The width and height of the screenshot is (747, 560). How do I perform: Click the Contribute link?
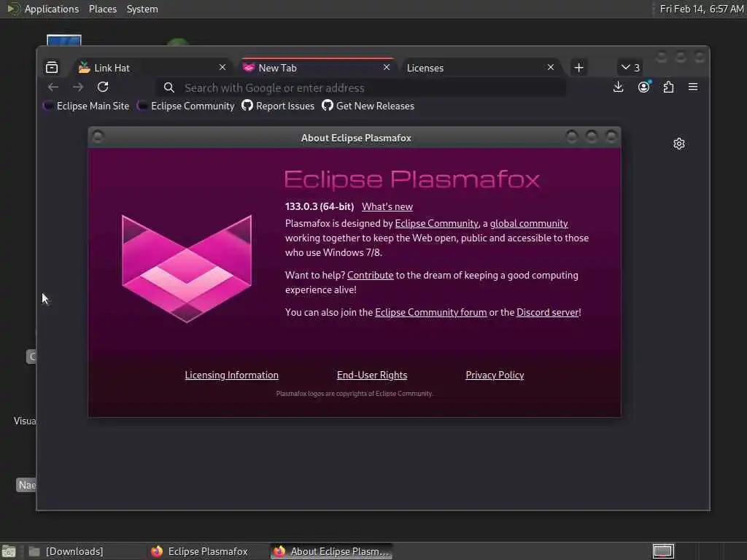coord(370,275)
